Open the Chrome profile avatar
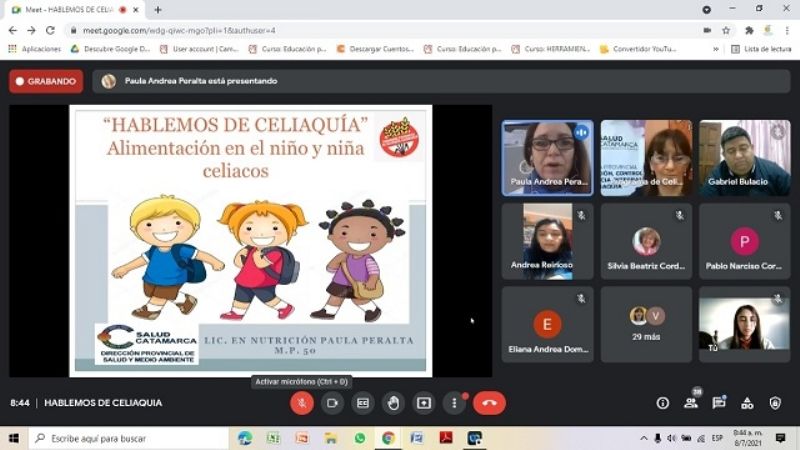This screenshot has width=800, height=450. tap(768, 31)
